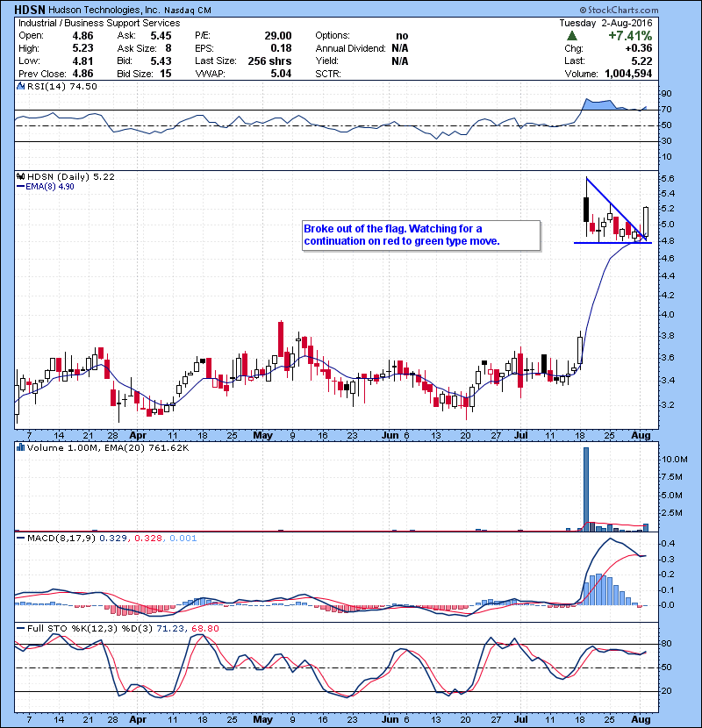Click the Annual Dividend N/A value

[399, 48]
